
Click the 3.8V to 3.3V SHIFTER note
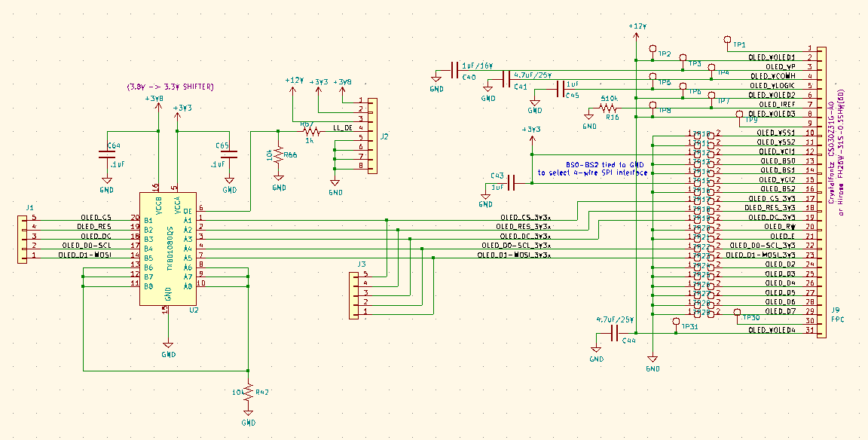(170, 87)
